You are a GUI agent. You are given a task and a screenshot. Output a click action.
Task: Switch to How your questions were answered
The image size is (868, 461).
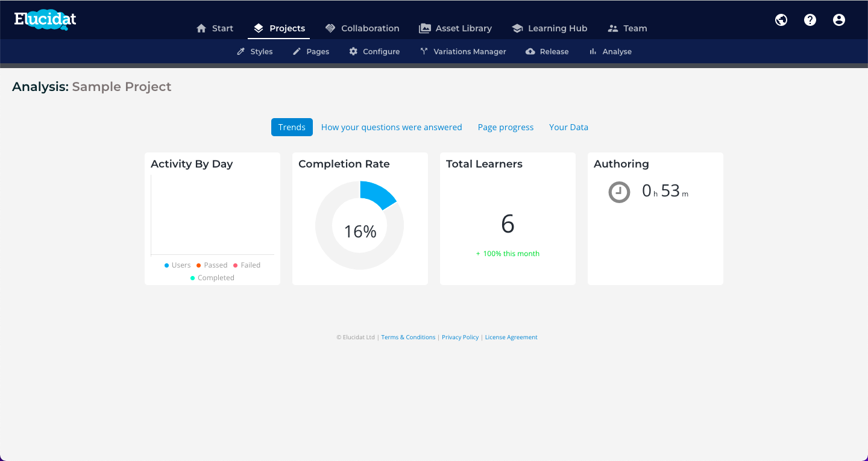tap(392, 127)
